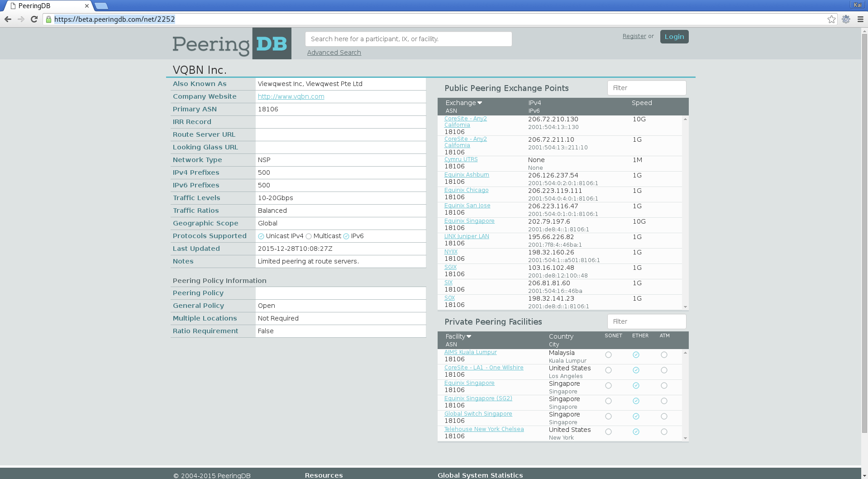The width and height of the screenshot is (868, 479).
Task: Open NYIIX exchange link
Action: click(x=451, y=252)
